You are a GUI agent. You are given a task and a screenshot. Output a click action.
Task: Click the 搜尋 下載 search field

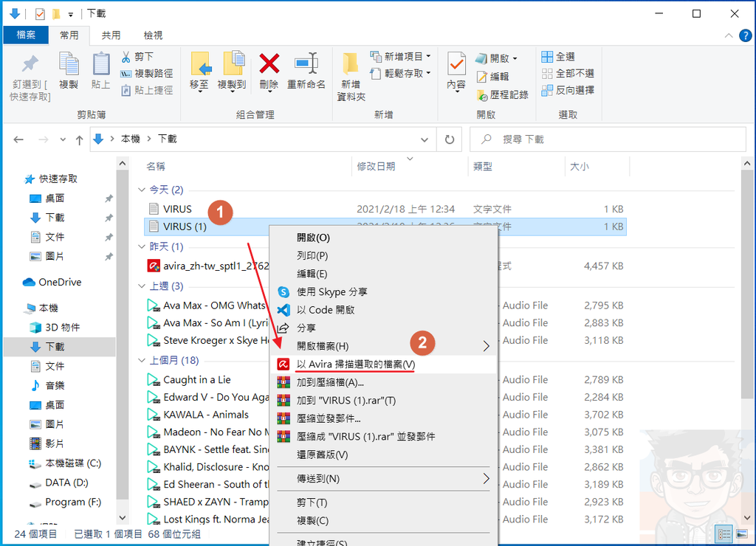click(x=608, y=139)
